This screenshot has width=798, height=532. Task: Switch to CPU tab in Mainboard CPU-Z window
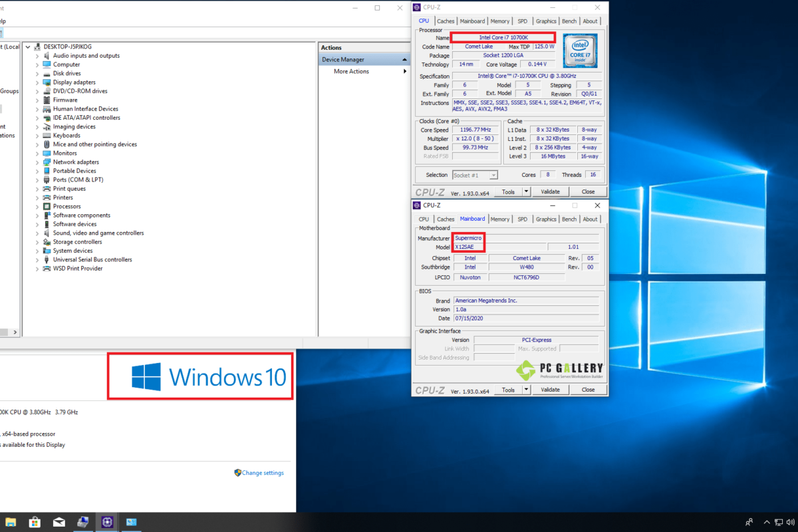point(424,219)
